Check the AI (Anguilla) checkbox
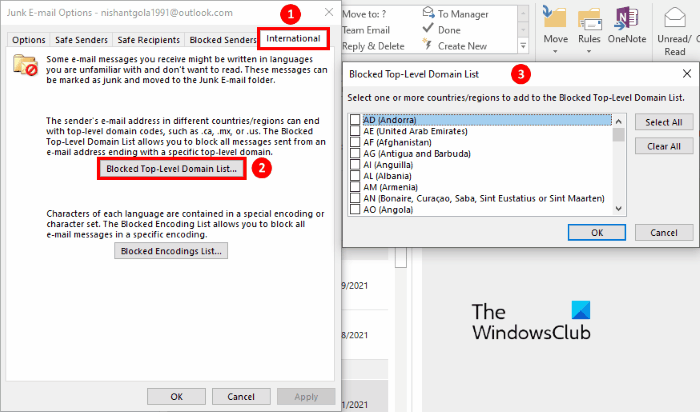 [355, 164]
